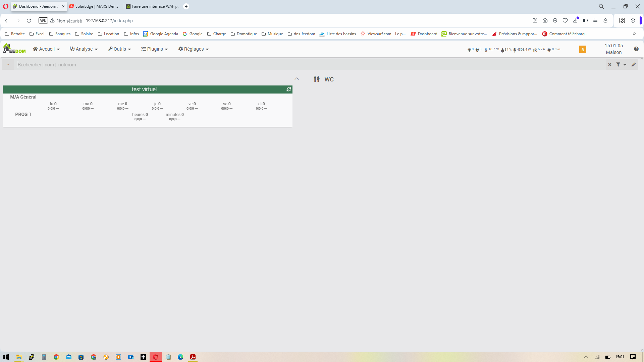This screenshot has height=362, width=644.
Task: Open the filter category dropdown arrow
Action: click(625, 65)
